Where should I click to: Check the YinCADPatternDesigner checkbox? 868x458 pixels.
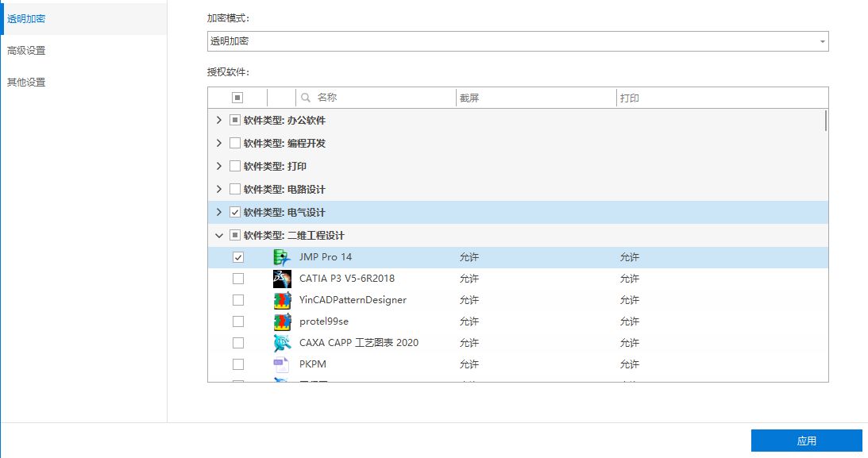(238, 300)
